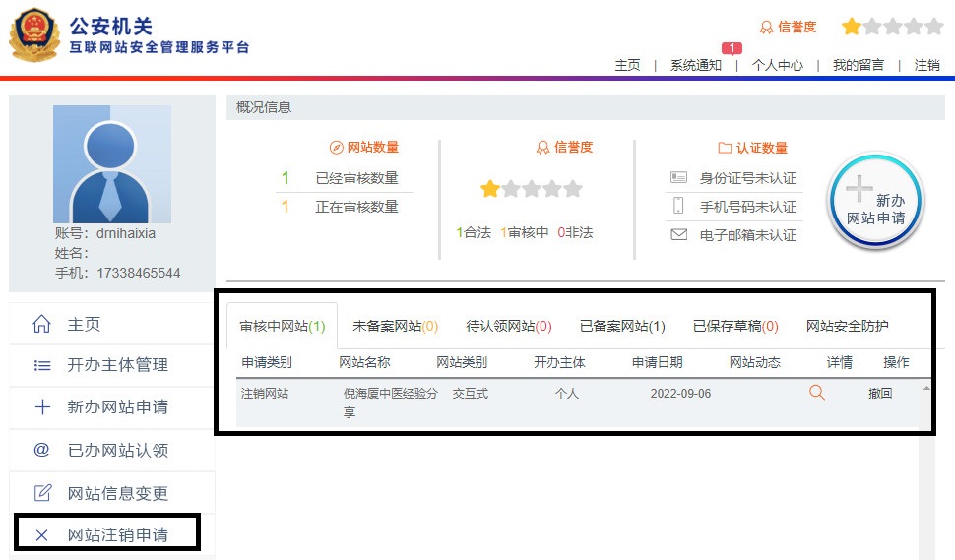955x560 pixels.
Task: Click the 申请类别 column header
Action: click(x=267, y=363)
